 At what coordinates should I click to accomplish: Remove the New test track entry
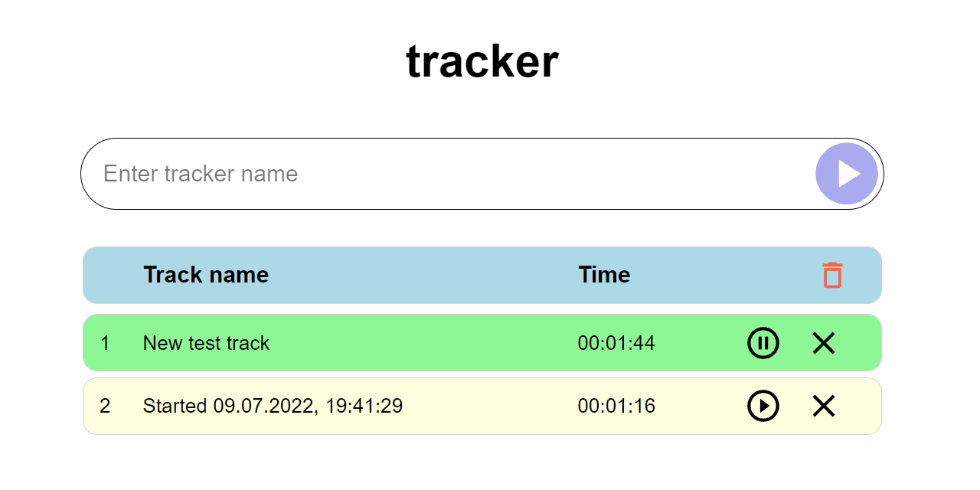point(823,343)
